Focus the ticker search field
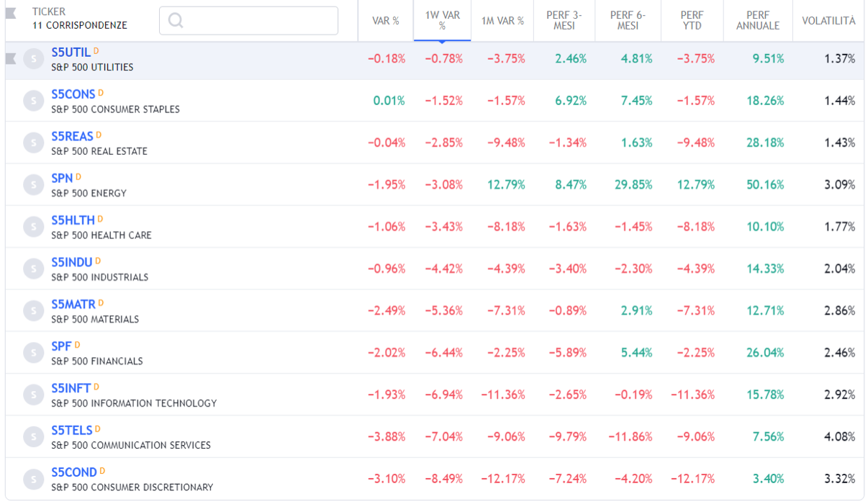The width and height of the screenshot is (868, 504). [x=248, y=21]
